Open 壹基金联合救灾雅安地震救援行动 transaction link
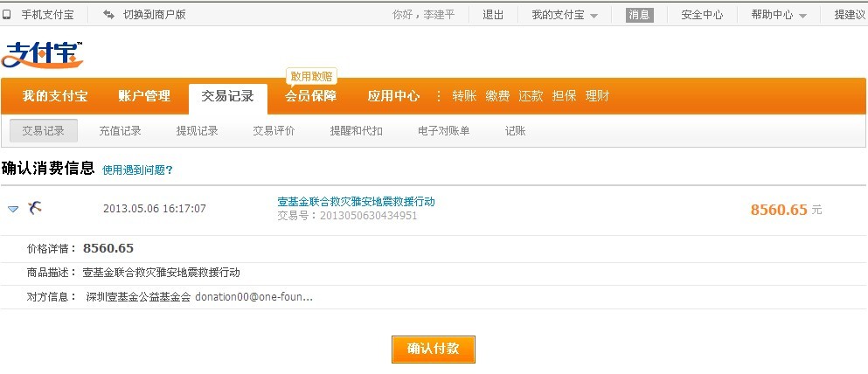 point(356,201)
